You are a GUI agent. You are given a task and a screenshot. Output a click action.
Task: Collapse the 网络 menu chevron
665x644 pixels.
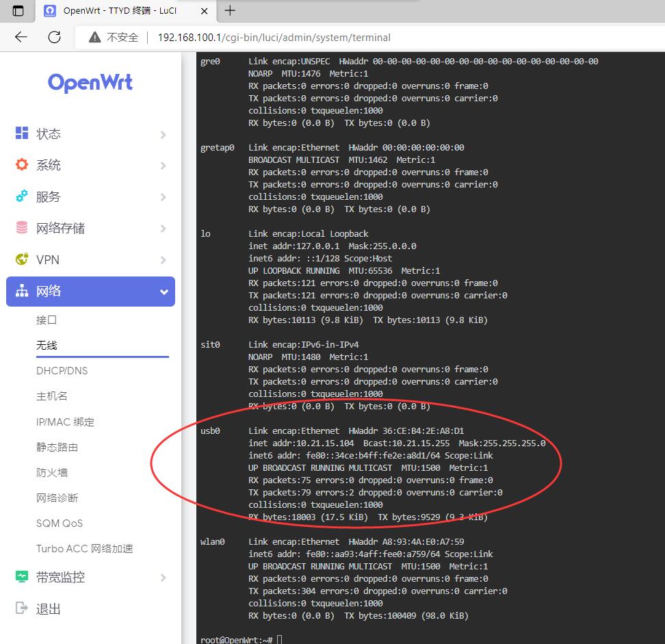coord(164,292)
